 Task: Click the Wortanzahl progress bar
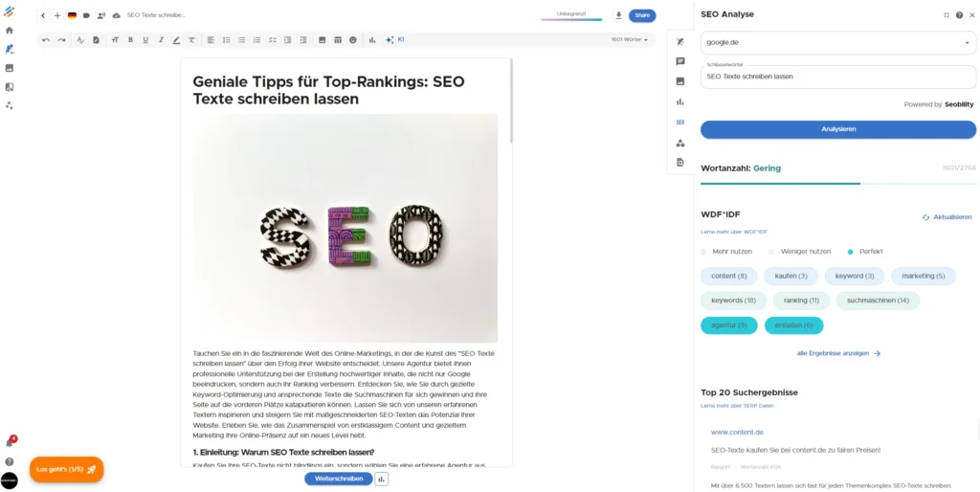point(838,184)
